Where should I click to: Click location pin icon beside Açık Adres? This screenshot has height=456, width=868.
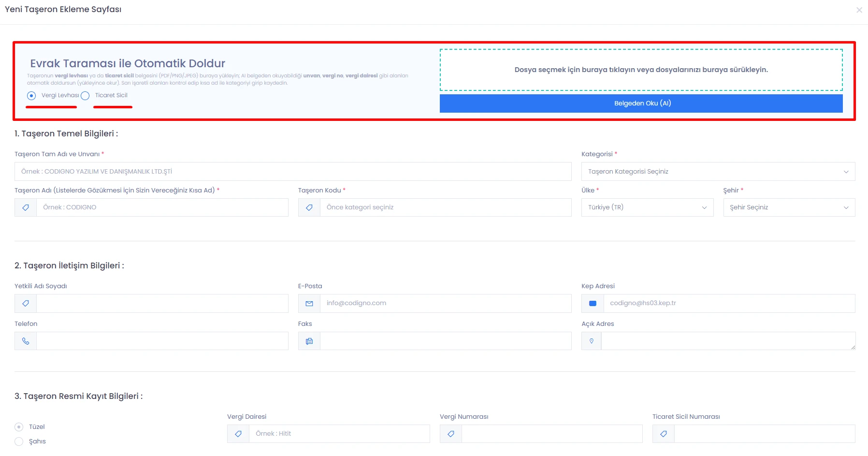(592, 341)
